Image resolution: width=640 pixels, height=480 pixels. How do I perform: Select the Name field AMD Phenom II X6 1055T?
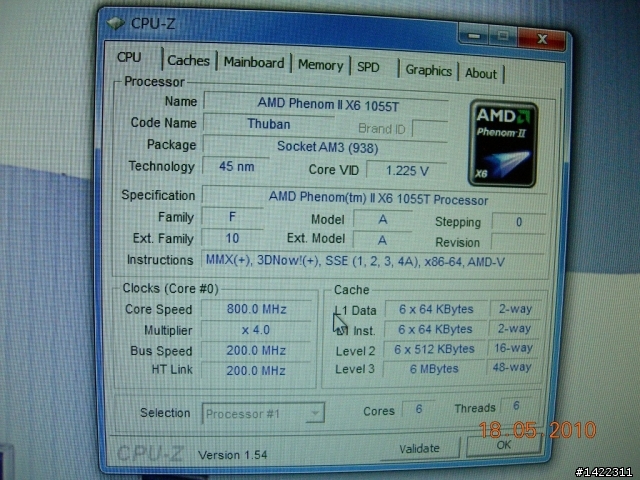[x=326, y=104]
